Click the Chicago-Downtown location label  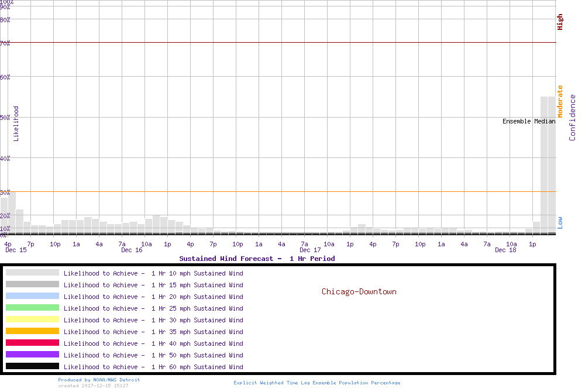(x=359, y=291)
